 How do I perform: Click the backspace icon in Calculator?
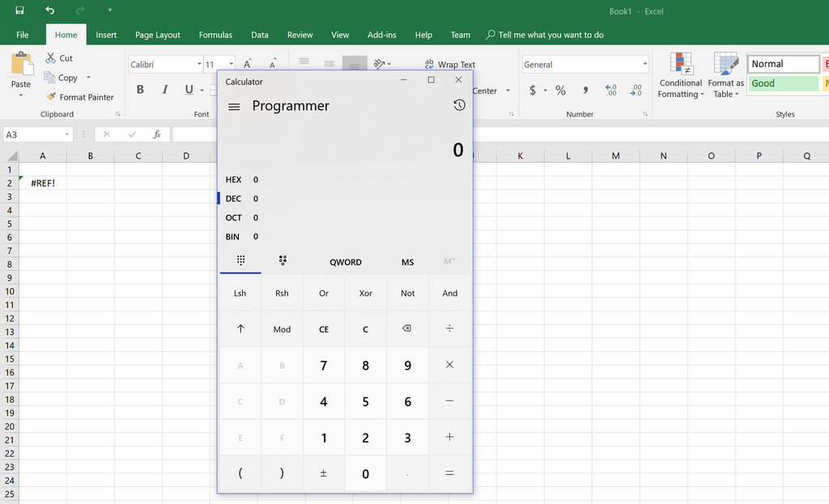click(406, 328)
